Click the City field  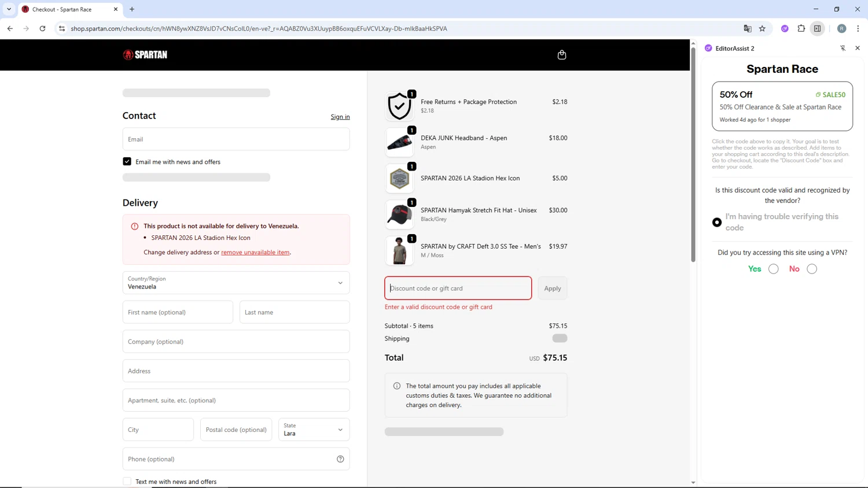click(158, 430)
